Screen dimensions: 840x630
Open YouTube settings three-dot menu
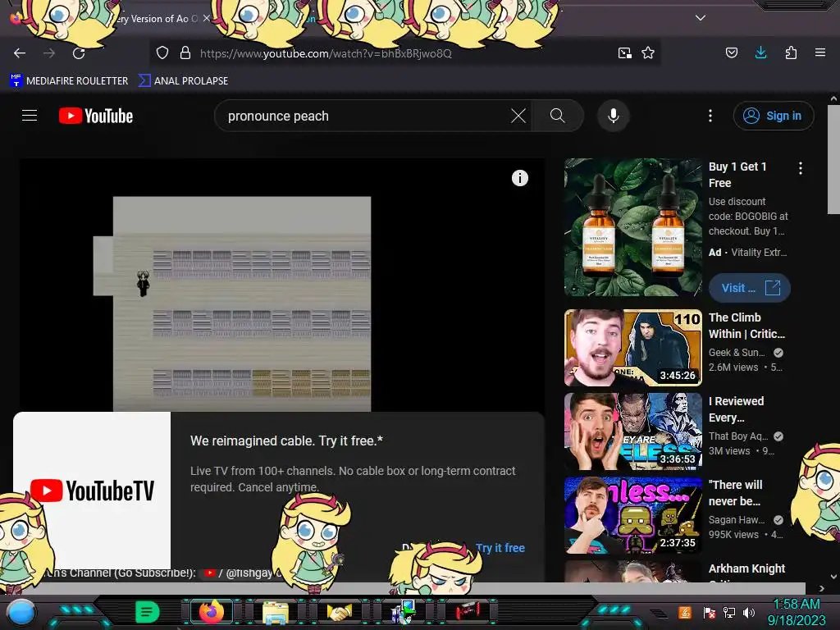[x=710, y=116]
